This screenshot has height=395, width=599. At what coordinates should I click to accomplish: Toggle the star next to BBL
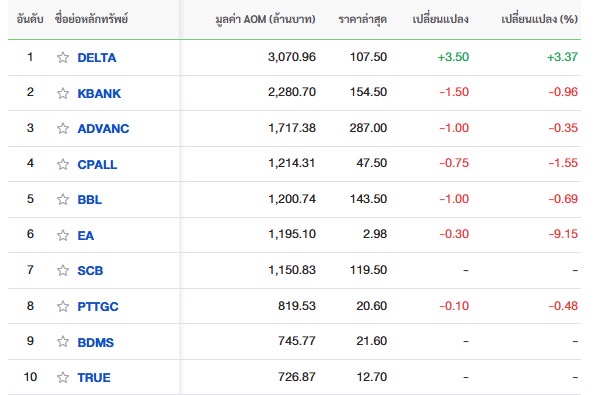pyautogui.click(x=63, y=199)
